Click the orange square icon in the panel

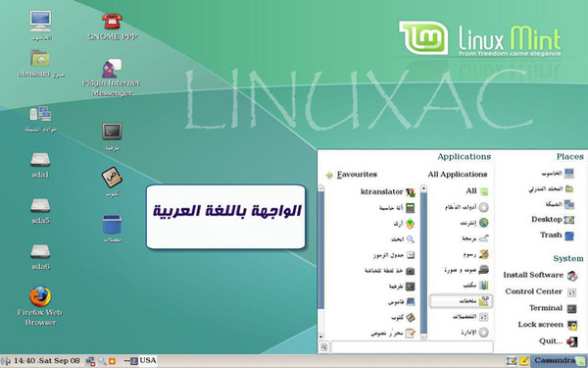tap(112, 361)
